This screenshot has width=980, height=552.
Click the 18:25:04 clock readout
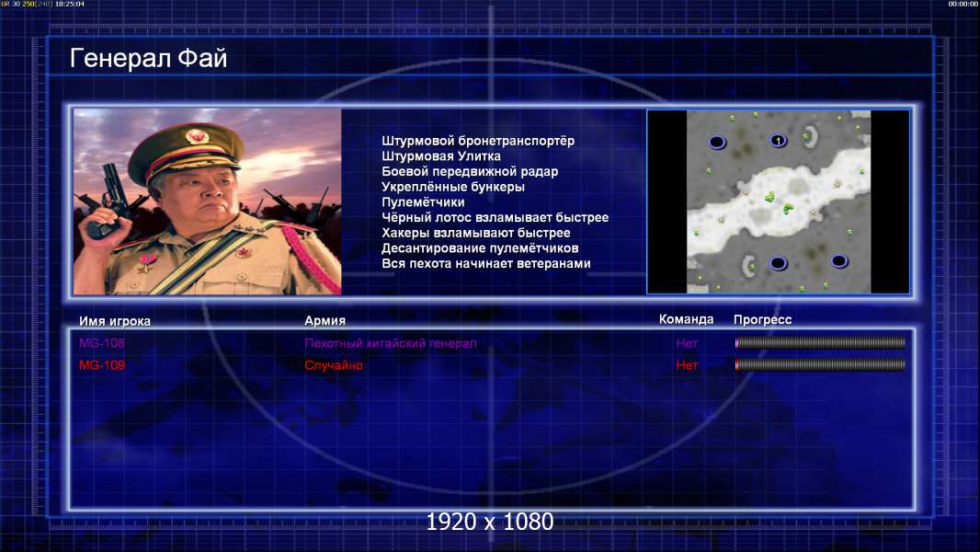pyautogui.click(x=69, y=4)
